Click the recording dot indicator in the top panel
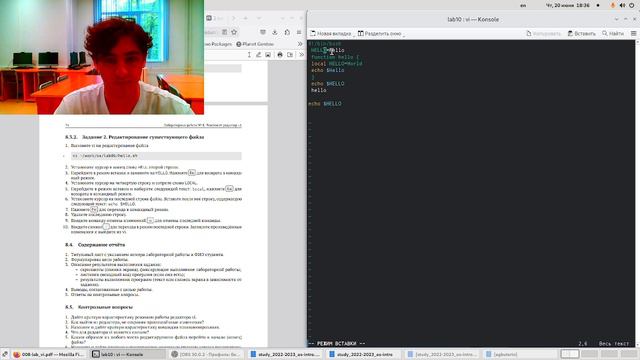 [598, 5]
